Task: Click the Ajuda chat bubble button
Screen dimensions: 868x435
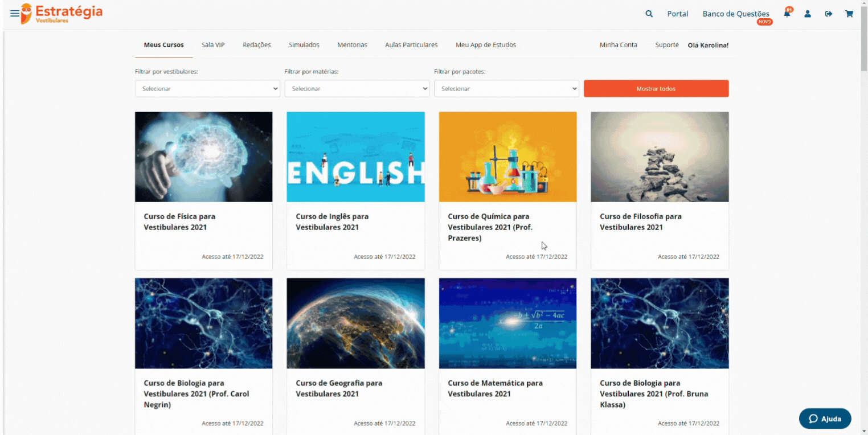Action: [x=825, y=418]
